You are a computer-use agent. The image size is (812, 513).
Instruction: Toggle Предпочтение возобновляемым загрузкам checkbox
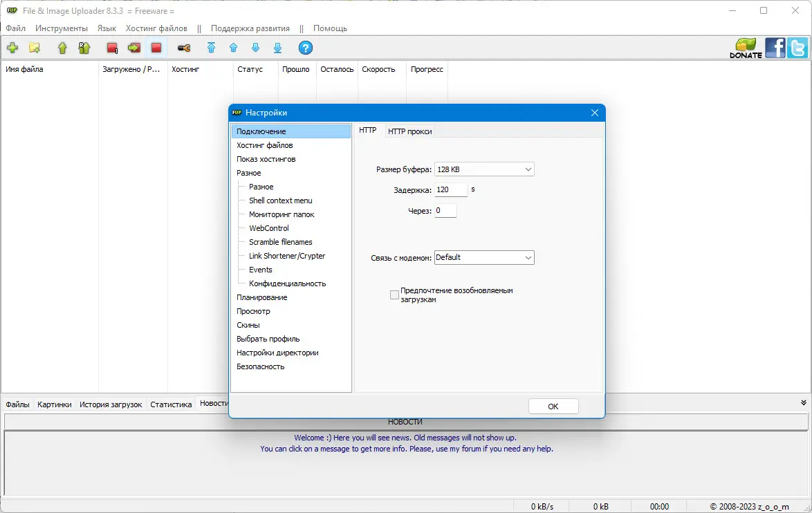tap(395, 295)
